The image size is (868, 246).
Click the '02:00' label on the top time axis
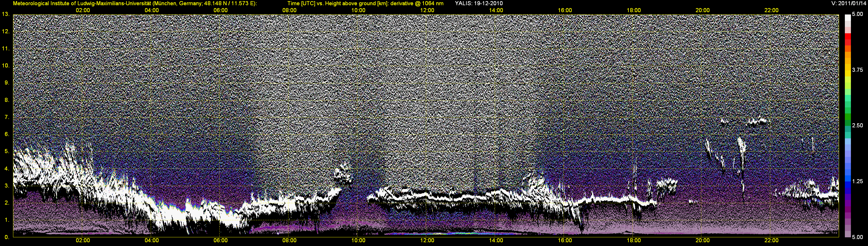(83, 10)
